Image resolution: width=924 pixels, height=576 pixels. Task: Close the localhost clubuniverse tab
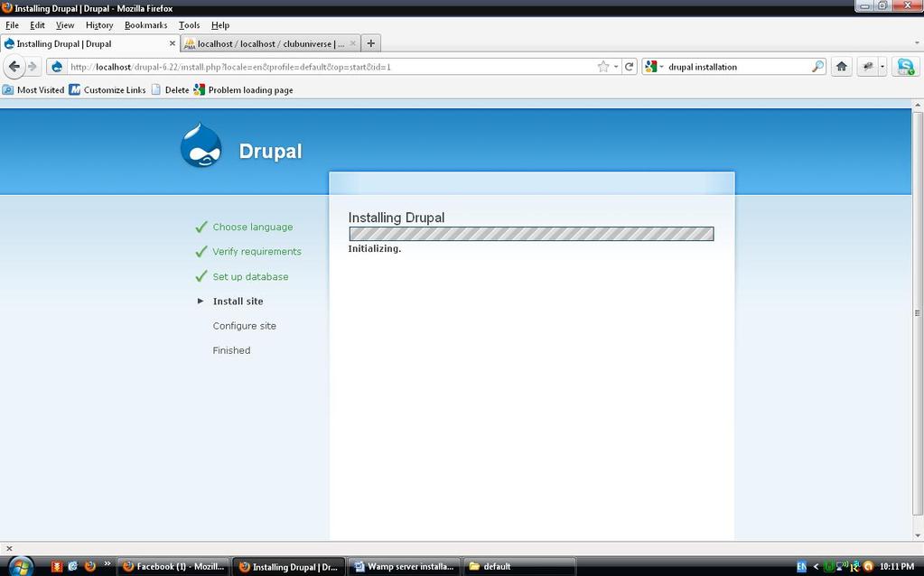(x=352, y=43)
